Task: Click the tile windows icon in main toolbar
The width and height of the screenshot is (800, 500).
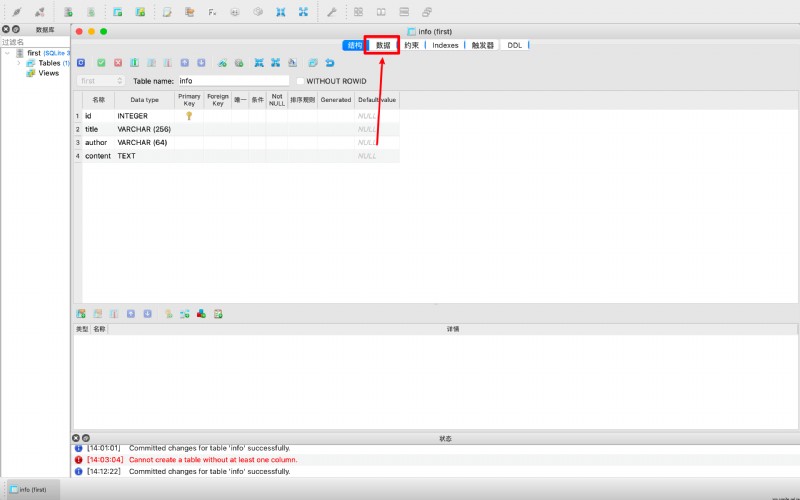Action: 359,12
